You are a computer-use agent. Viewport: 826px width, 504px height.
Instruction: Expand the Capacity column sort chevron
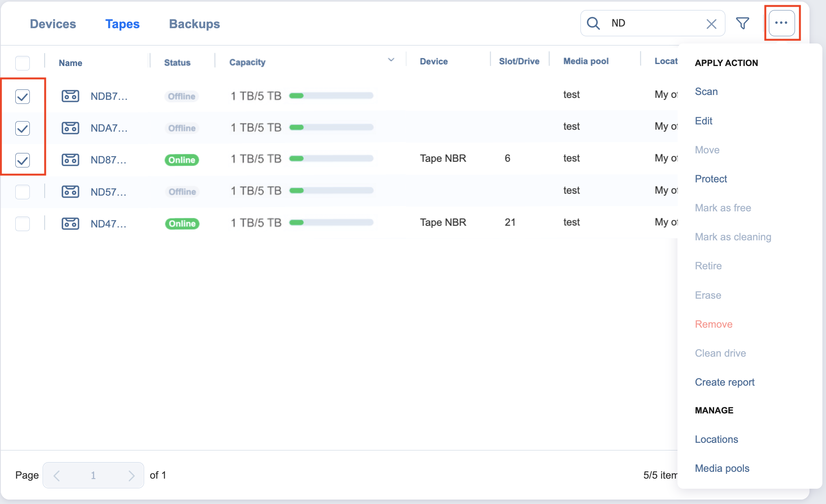click(391, 60)
